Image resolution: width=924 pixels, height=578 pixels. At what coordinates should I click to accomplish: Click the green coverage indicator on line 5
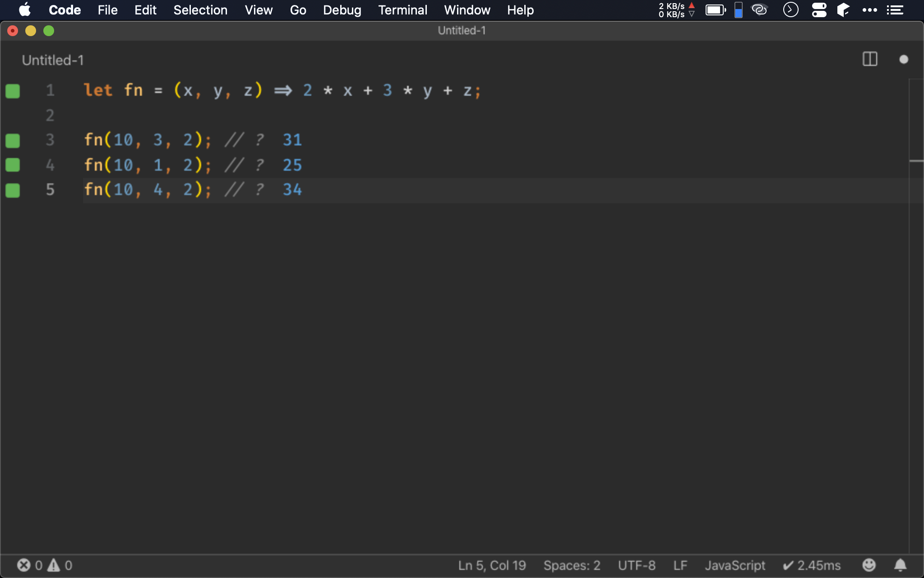pos(13,190)
